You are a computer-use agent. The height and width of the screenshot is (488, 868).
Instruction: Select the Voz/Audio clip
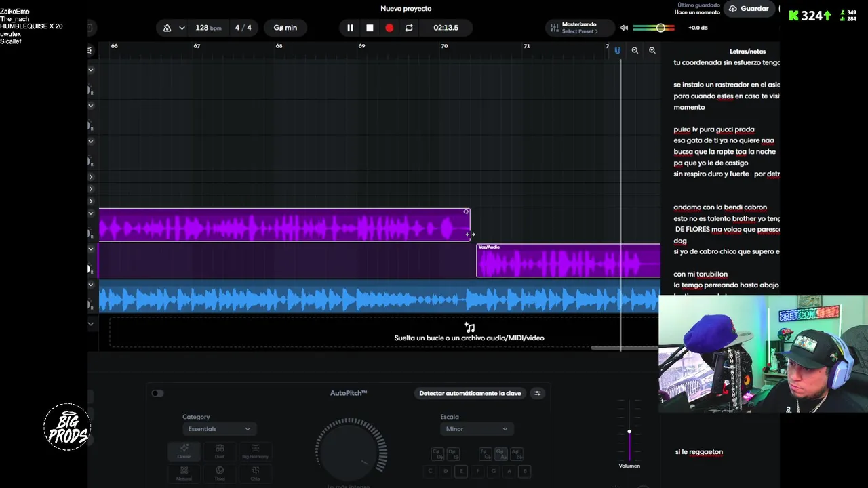pos(568,261)
